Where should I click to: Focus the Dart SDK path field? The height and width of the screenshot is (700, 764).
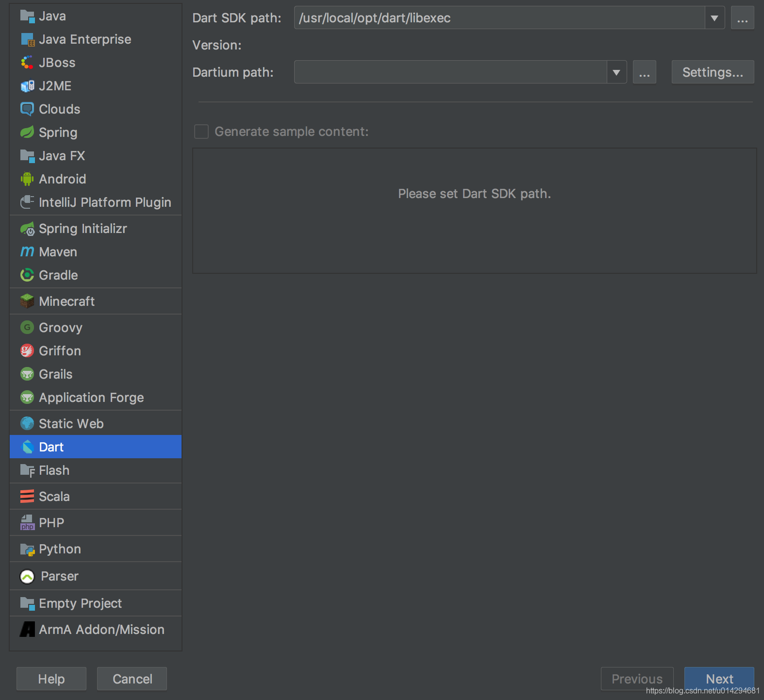(499, 18)
